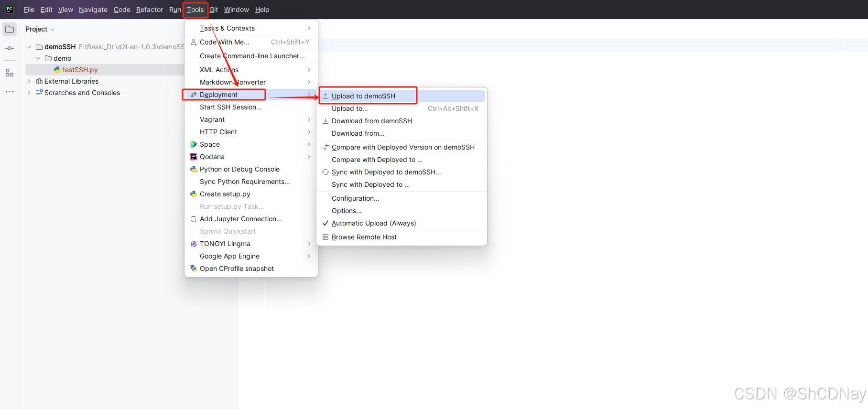Viewport: 868px width, 409px height.
Task: Click the demoSSH root folder icon
Action: tap(39, 47)
